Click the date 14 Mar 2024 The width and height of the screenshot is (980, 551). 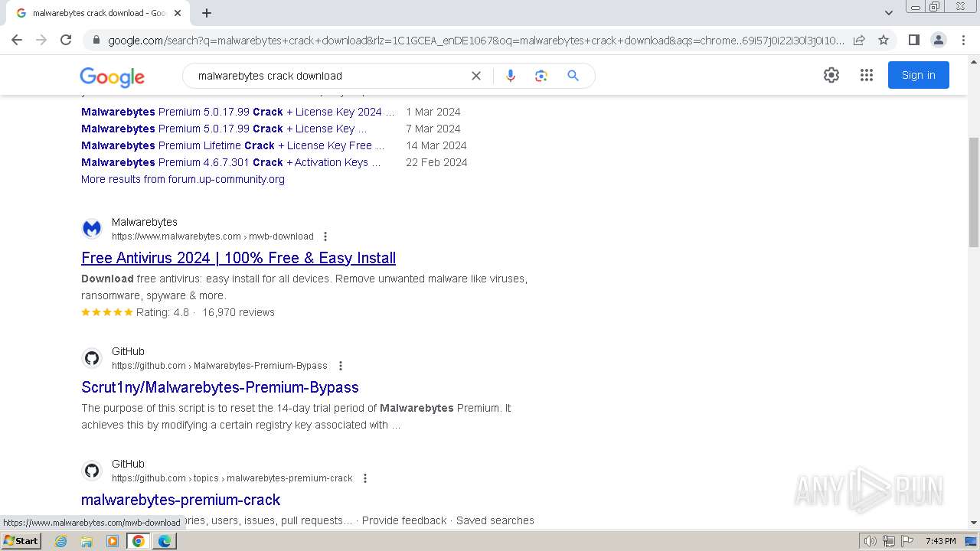436,145
